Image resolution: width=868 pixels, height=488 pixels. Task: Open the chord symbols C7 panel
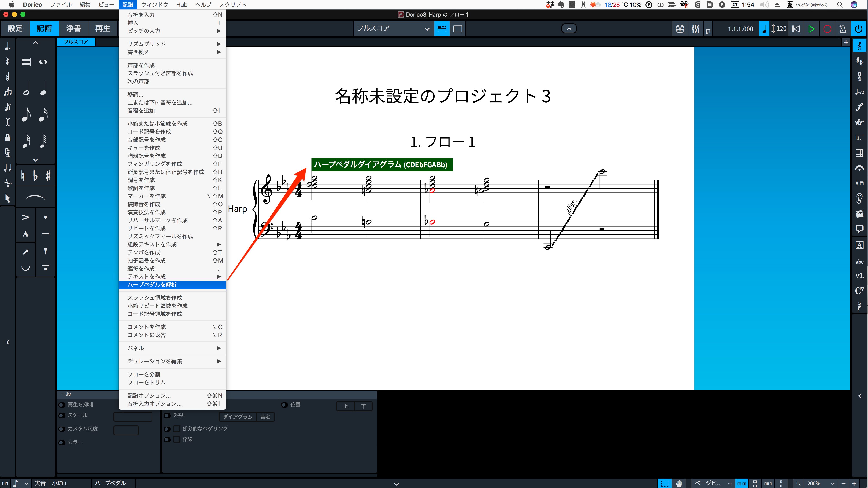pyautogui.click(x=859, y=291)
